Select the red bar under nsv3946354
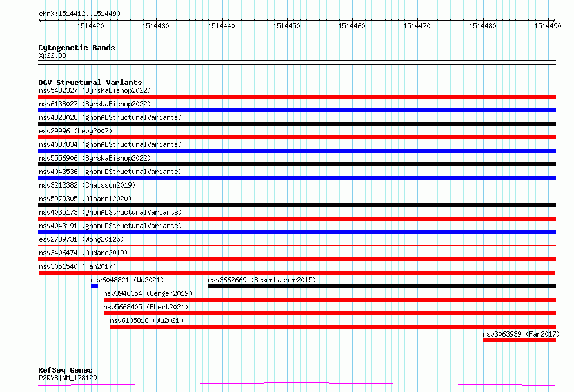This screenshot has height=392, width=574. point(330,300)
